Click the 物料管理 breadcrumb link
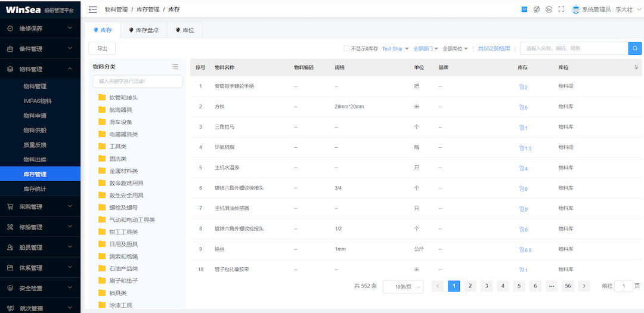 point(116,9)
